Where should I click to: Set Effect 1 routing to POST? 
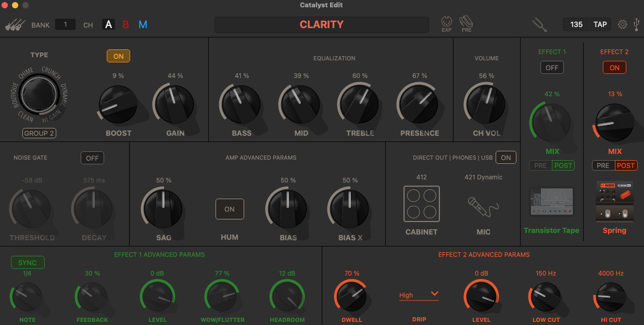pyautogui.click(x=563, y=165)
